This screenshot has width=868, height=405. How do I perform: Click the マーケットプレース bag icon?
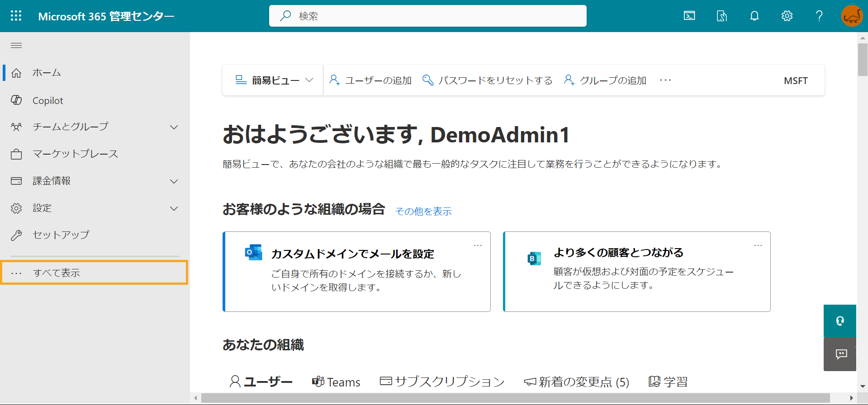(x=16, y=154)
